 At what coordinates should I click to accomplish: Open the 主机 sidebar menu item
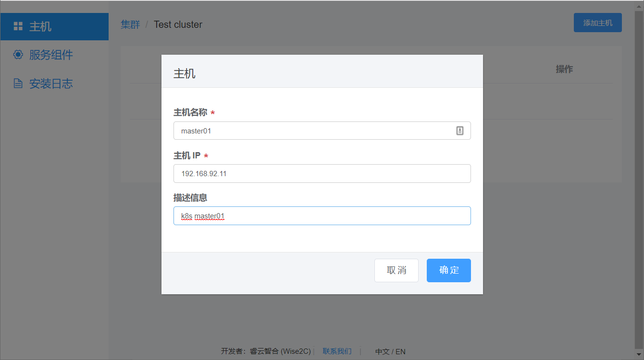tap(54, 26)
